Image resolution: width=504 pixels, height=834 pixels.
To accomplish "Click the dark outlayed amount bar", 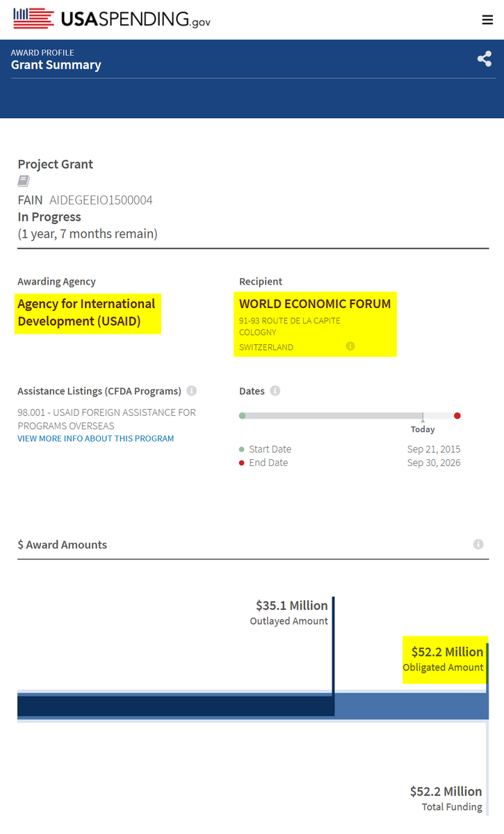I will (174, 706).
